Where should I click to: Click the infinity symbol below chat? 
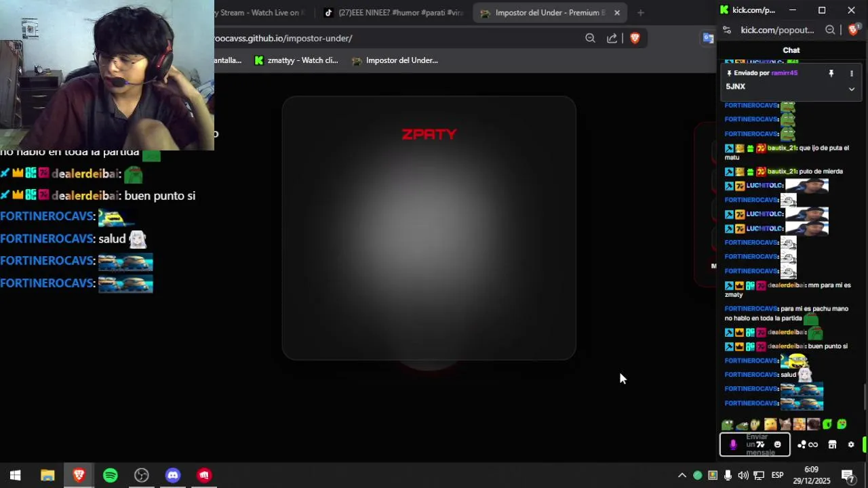point(813,445)
